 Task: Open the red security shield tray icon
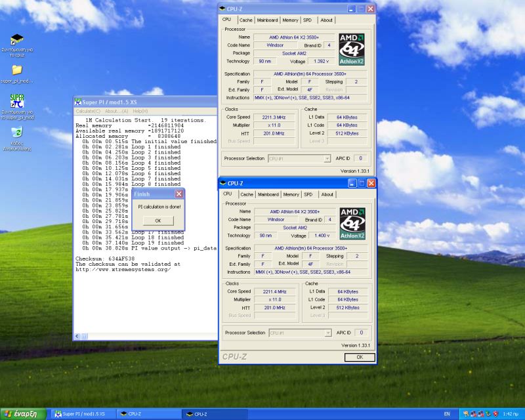coord(495,414)
